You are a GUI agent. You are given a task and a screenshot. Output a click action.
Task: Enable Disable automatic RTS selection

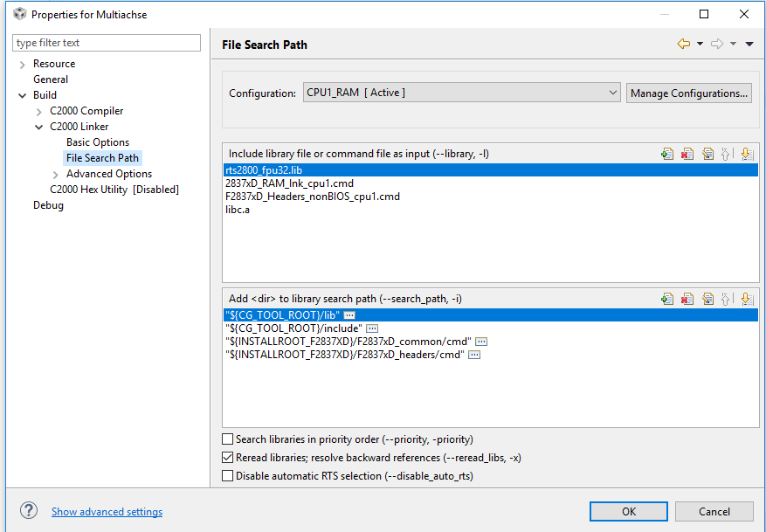tap(228, 476)
